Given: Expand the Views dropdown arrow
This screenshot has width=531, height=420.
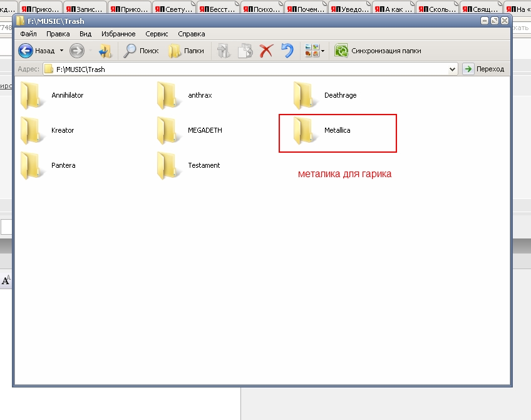Looking at the screenshot, I should tap(322, 51).
